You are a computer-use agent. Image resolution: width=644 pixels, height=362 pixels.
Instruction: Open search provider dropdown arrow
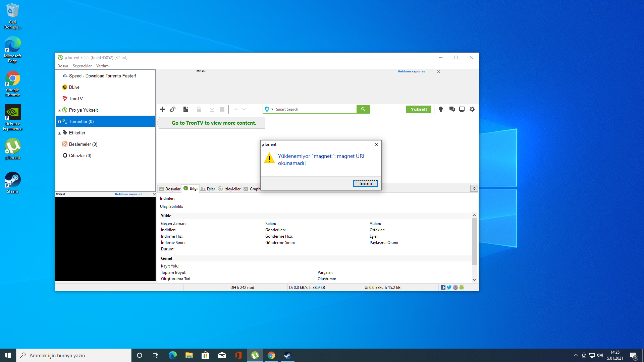272,109
